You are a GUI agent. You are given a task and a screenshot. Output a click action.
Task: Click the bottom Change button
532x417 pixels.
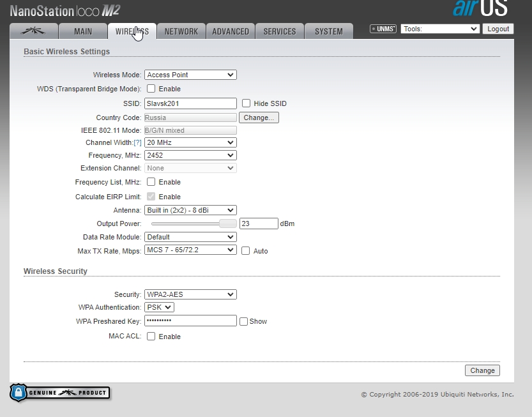482,370
